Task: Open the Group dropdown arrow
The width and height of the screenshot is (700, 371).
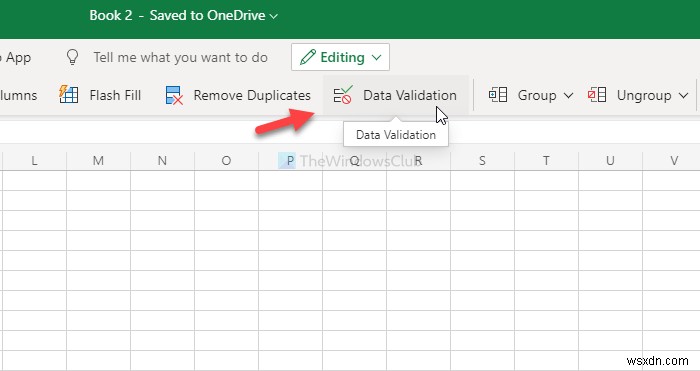Action: (x=568, y=96)
